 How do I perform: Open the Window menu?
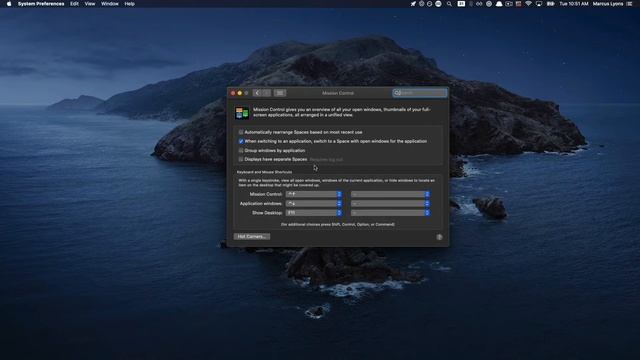pos(110,4)
